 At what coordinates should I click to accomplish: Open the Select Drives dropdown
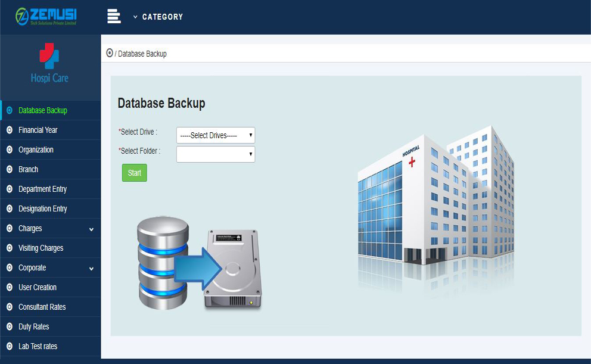[x=216, y=135]
